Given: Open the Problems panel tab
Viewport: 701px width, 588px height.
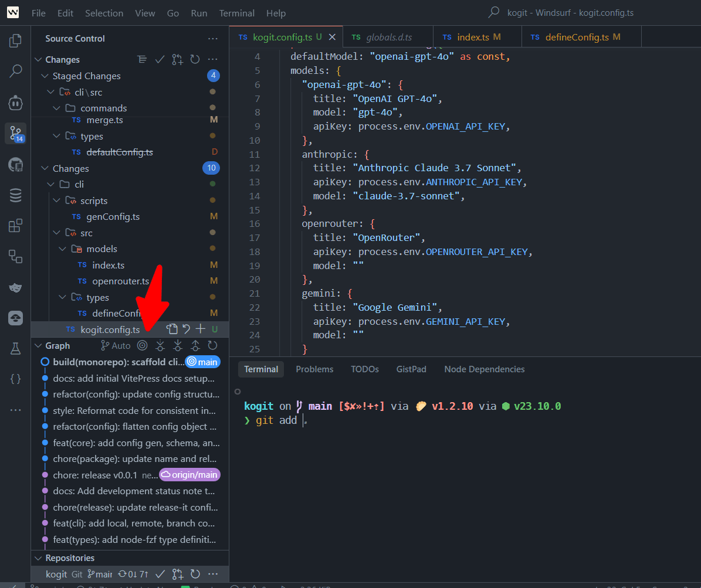Looking at the screenshot, I should point(314,369).
